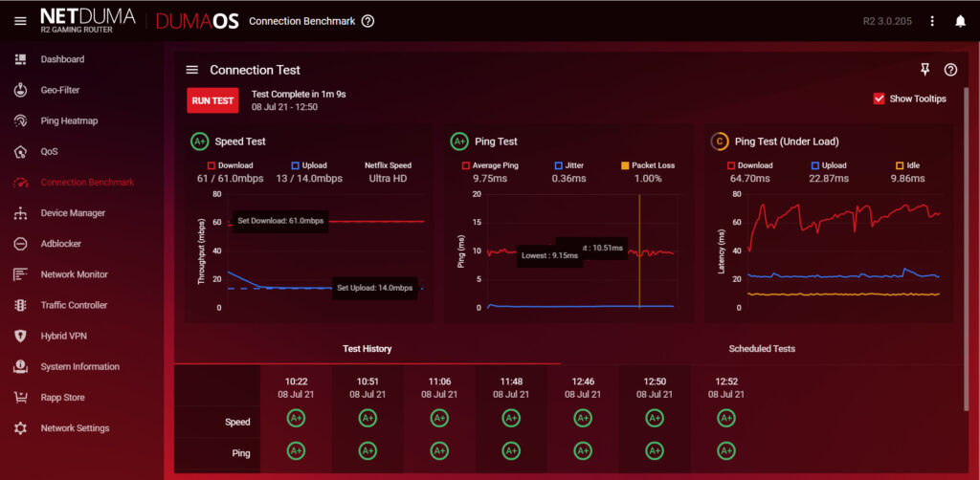This screenshot has width=980, height=480.
Task: Click the Ping Heatmap icon
Action: point(21,120)
